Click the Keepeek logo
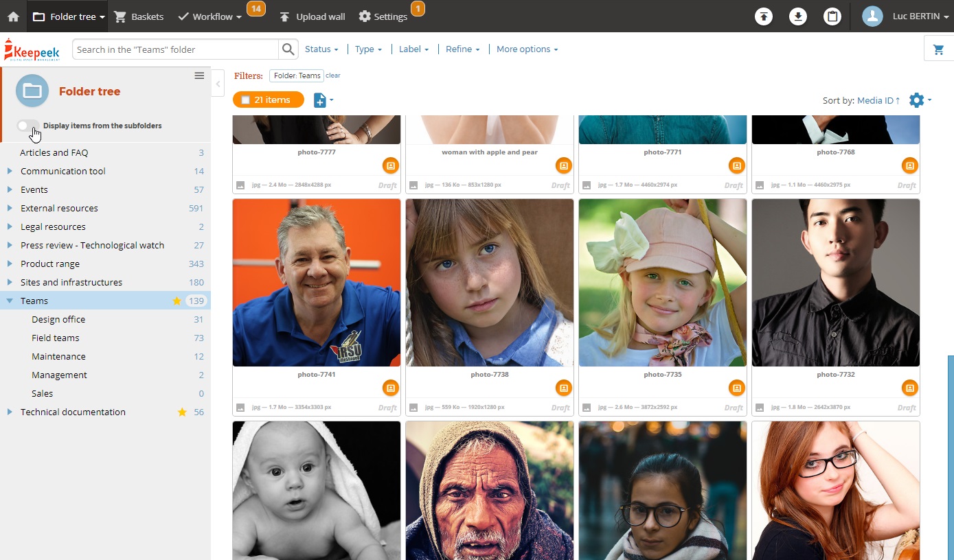This screenshot has width=954, height=560. click(x=32, y=49)
